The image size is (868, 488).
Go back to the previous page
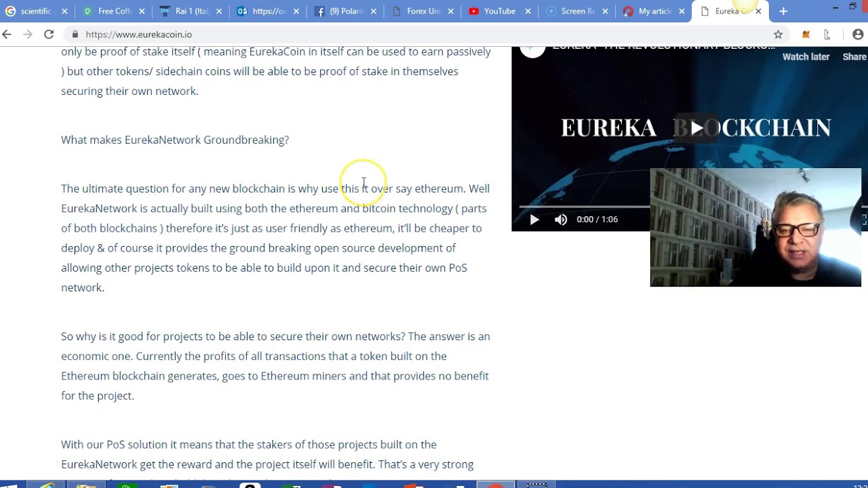(x=7, y=35)
